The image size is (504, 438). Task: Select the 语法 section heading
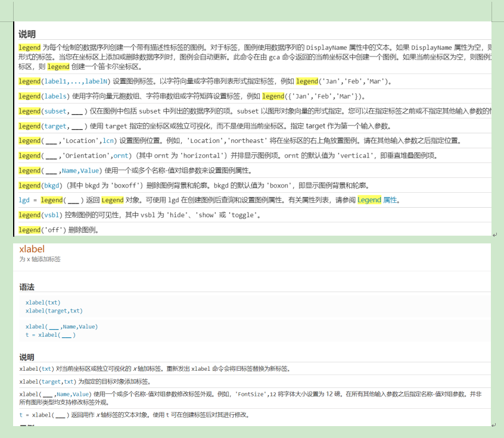[33, 287]
